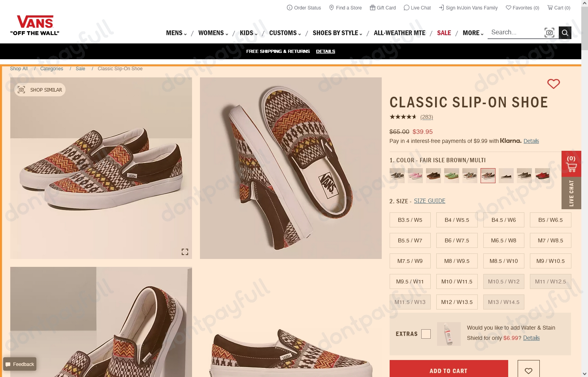Expand the WOMENS navigation dropdown

point(226,34)
